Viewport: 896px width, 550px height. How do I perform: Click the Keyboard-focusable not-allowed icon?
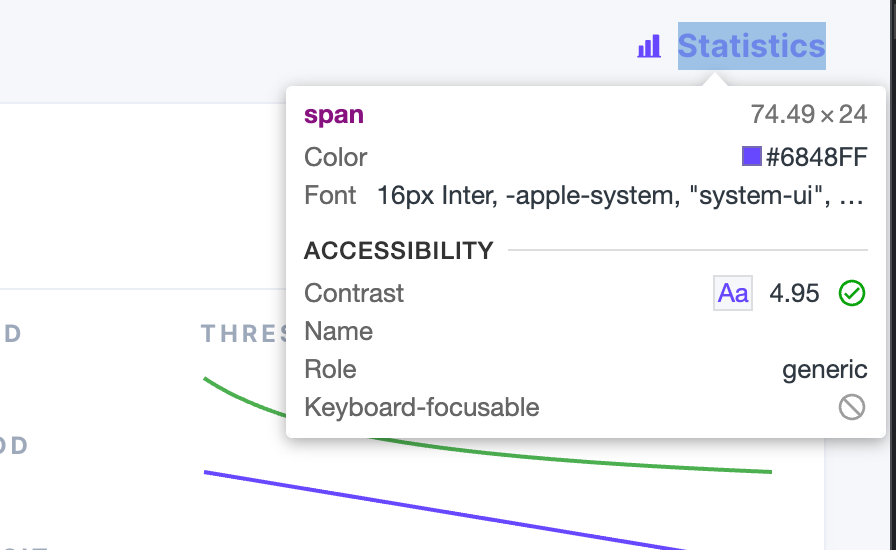point(851,407)
